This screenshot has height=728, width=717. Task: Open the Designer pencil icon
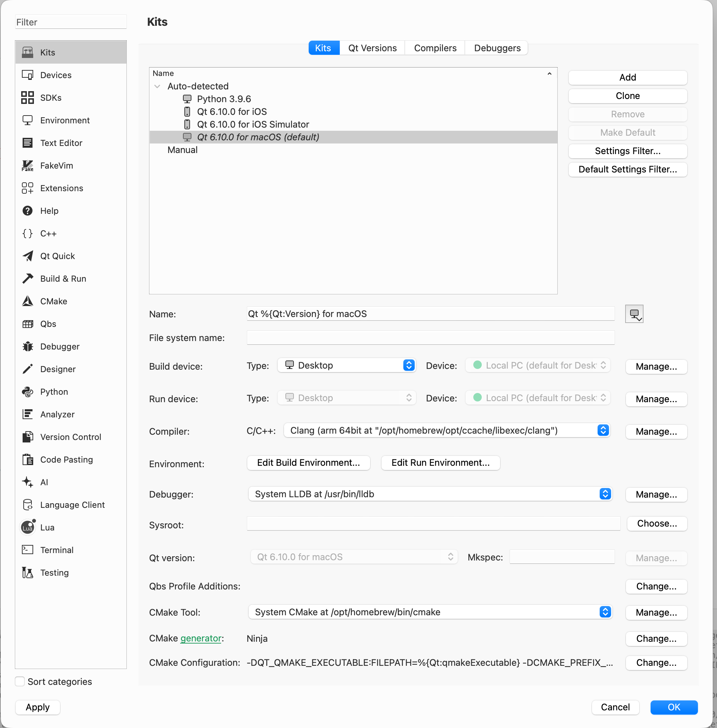coord(28,369)
